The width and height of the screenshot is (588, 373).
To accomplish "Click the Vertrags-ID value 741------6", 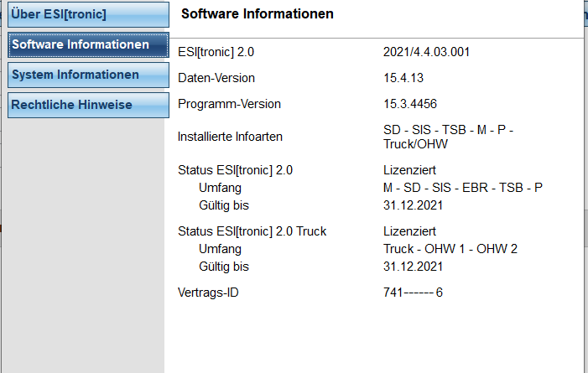I will point(413,293).
